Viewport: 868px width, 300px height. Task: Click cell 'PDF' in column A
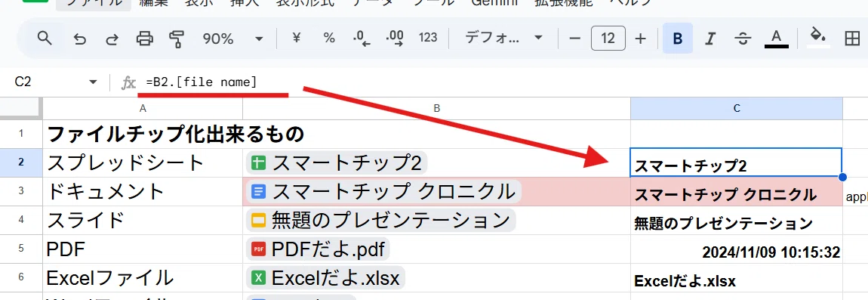coord(143,249)
